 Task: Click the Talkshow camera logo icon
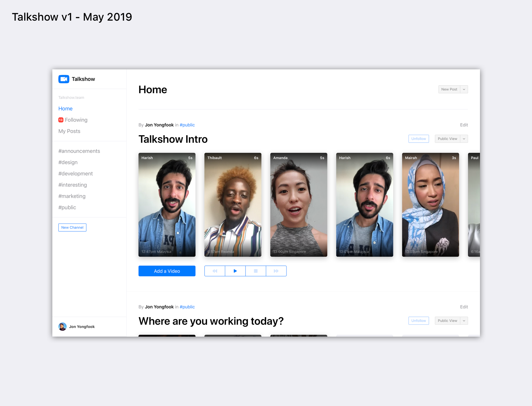64,79
